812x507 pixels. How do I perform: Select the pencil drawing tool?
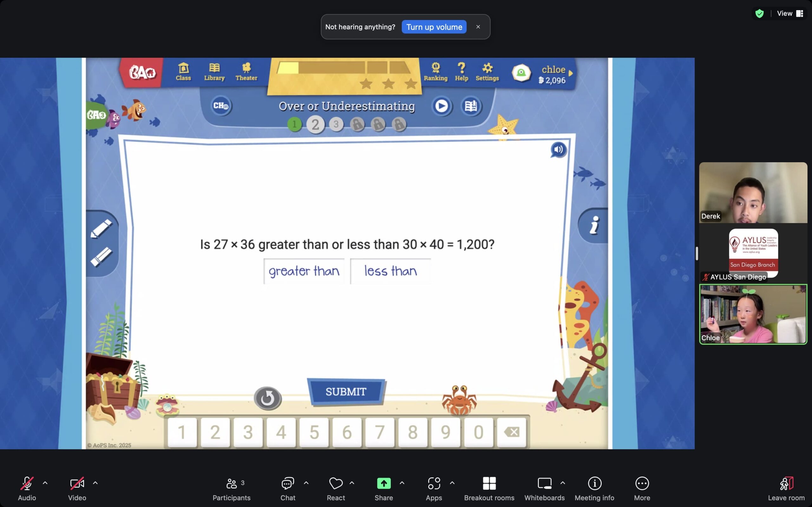coord(101,228)
